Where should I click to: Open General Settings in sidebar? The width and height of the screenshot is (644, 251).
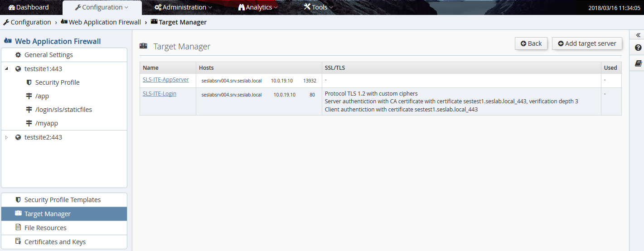click(48, 55)
